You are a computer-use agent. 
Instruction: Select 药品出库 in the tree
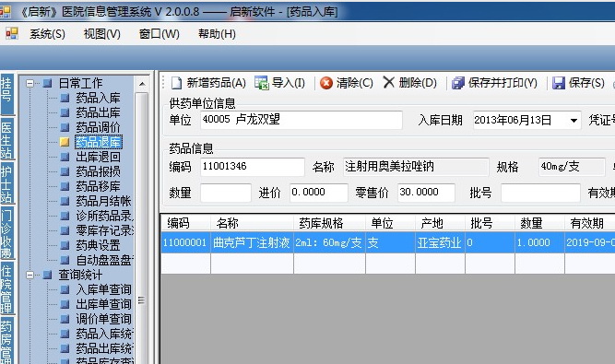point(98,112)
